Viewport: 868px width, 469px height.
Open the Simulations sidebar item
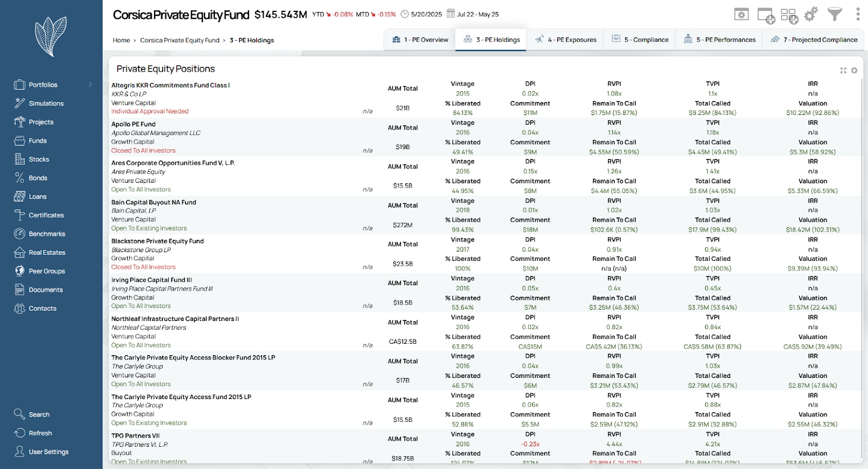click(x=46, y=104)
